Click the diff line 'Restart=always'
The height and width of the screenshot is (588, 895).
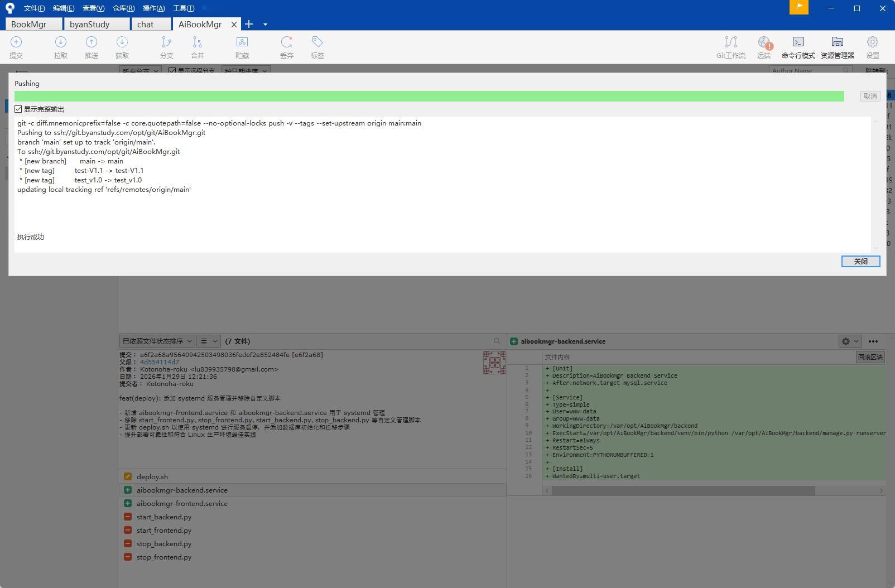coord(576,440)
